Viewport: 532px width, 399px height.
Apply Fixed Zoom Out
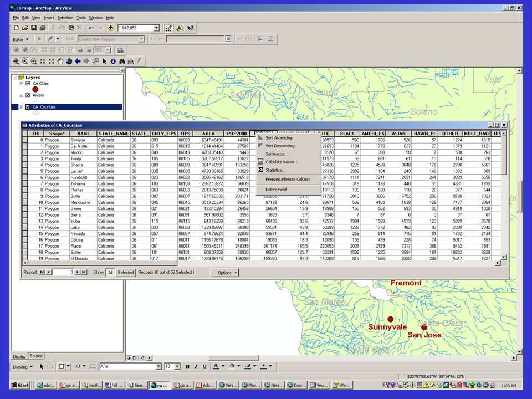51,62
